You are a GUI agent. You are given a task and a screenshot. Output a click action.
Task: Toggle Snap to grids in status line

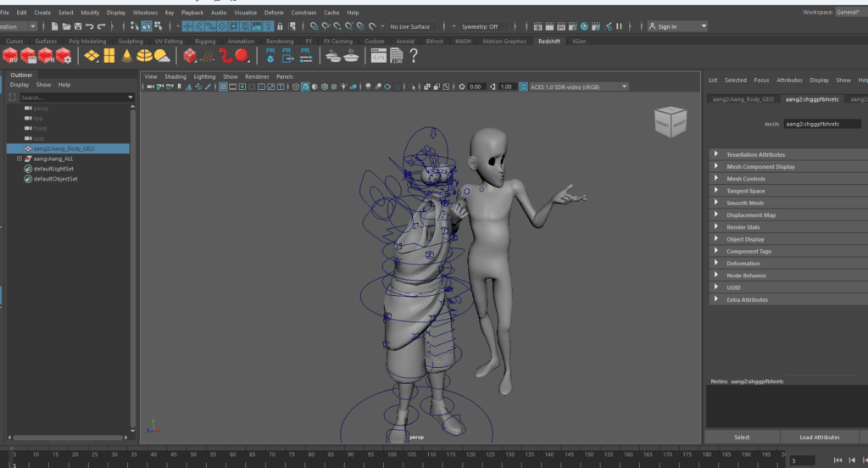(314, 26)
